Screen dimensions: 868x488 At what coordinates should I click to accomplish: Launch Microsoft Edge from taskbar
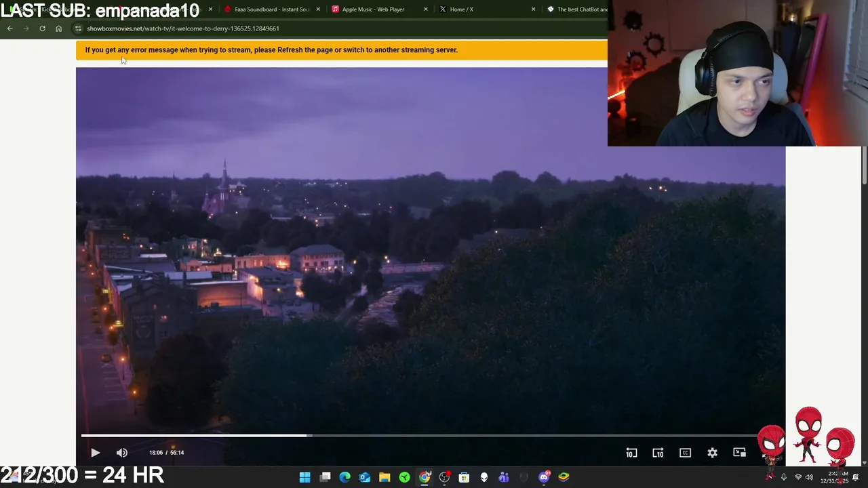coord(344,477)
